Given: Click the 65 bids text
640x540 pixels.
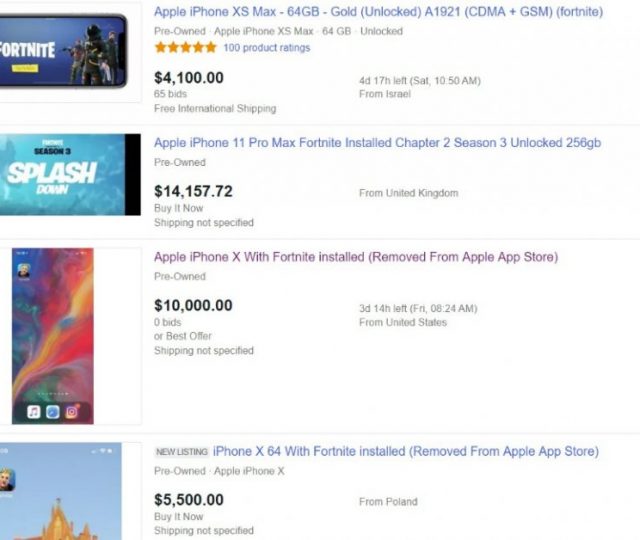Looking at the screenshot, I should [173, 93].
